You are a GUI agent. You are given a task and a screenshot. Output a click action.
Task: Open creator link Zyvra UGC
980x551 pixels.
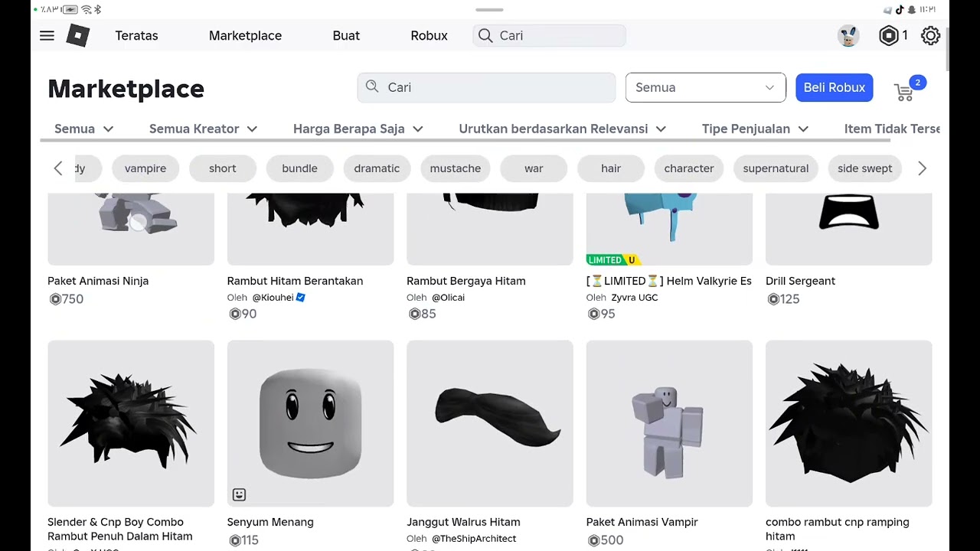point(635,297)
